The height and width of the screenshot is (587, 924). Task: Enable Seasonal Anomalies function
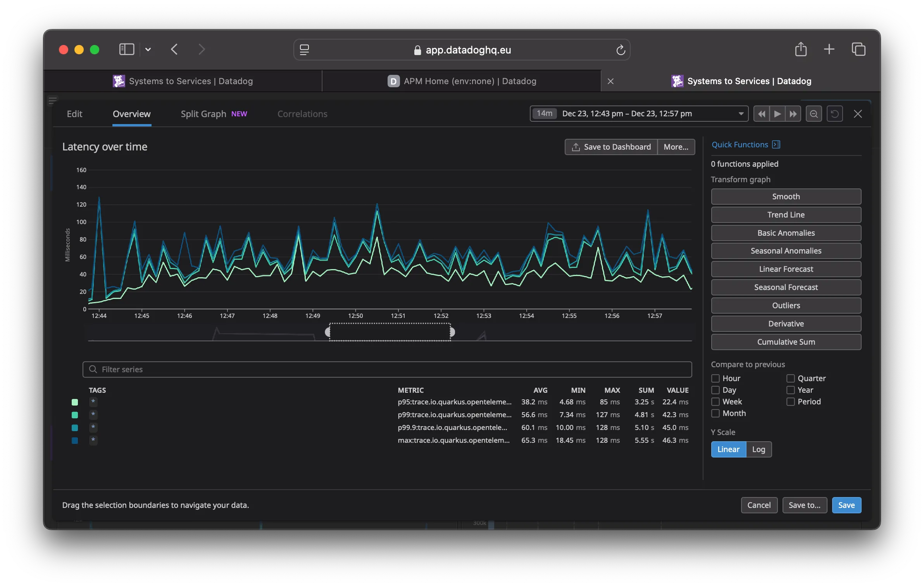coord(786,251)
